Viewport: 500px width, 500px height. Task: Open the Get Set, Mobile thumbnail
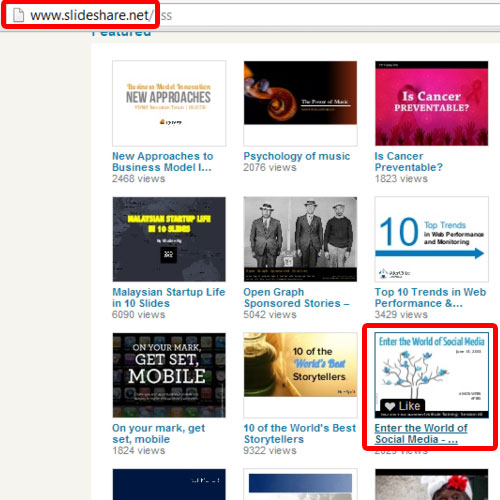pyautogui.click(x=169, y=375)
